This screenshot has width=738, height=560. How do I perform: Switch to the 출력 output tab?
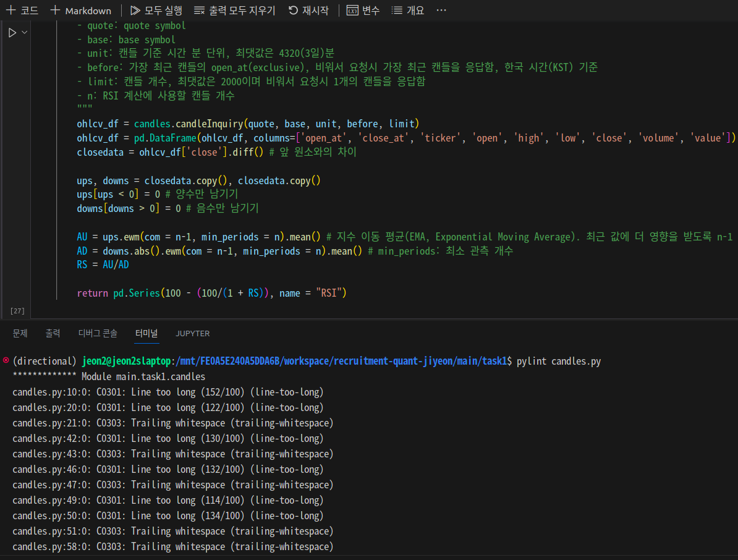53,333
